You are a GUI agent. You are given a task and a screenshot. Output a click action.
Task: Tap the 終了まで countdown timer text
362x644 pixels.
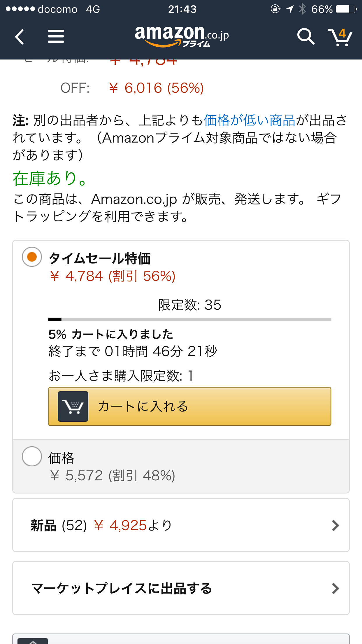click(x=133, y=352)
